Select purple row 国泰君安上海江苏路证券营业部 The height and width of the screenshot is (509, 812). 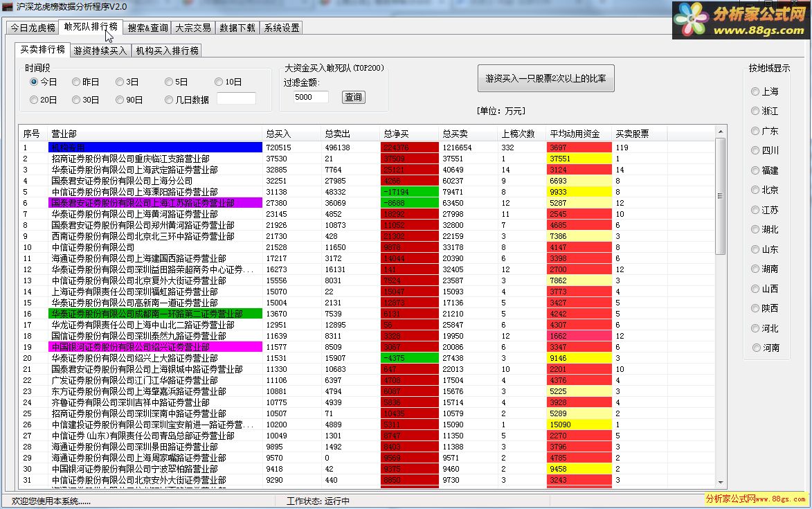coord(367,203)
